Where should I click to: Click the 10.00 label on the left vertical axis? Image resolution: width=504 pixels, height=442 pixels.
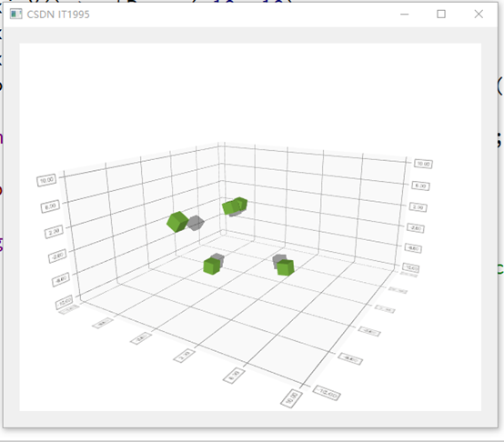pos(46,180)
